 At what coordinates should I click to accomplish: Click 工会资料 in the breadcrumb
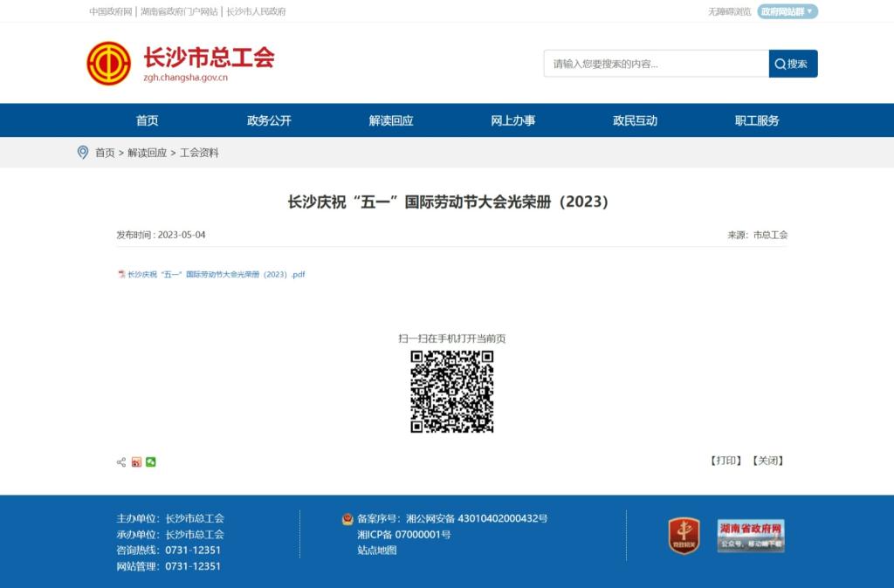[199, 153]
